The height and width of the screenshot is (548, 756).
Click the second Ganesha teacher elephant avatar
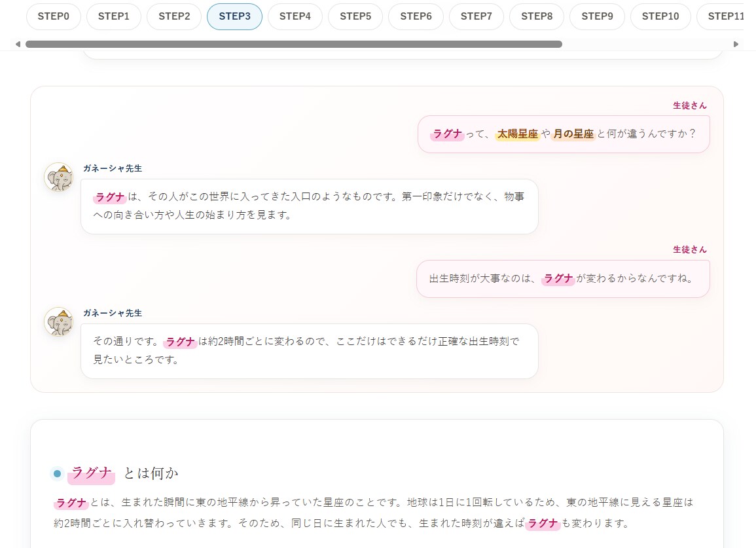(59, 321)
